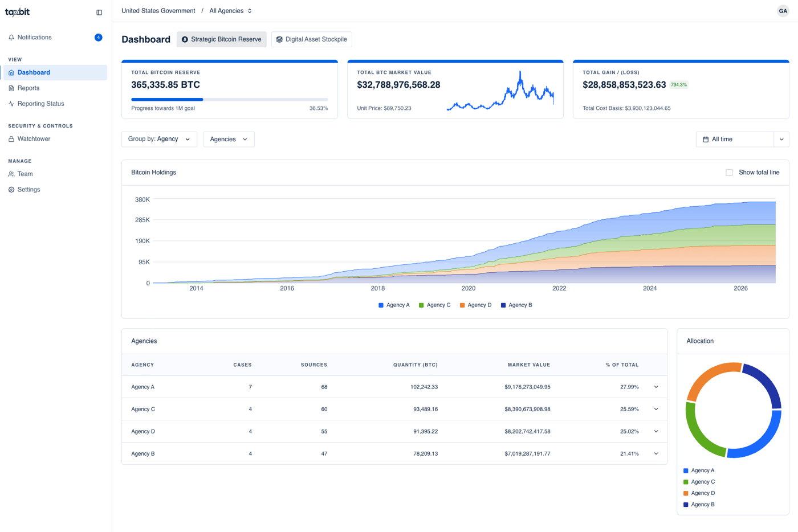Screen dimensions: 798x532
Task: Click the Reporting Status pulse icon
Action: (x=11, y=104)
